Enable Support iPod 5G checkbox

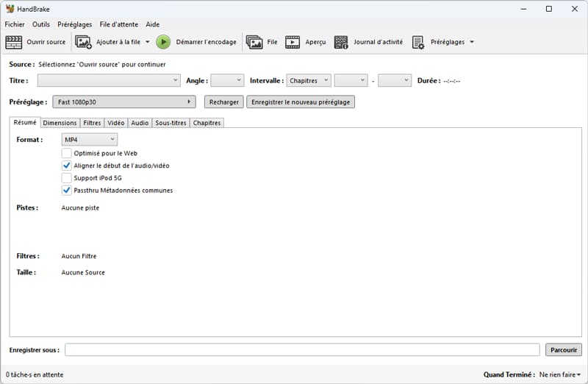pos(67,178)
